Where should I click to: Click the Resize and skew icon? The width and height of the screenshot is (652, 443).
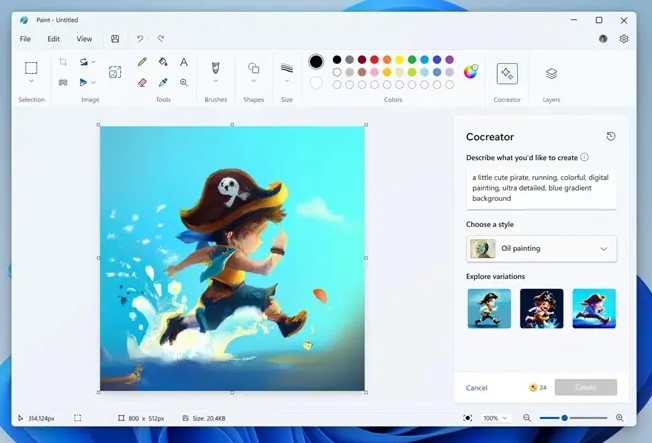click(x=63, y=82)
